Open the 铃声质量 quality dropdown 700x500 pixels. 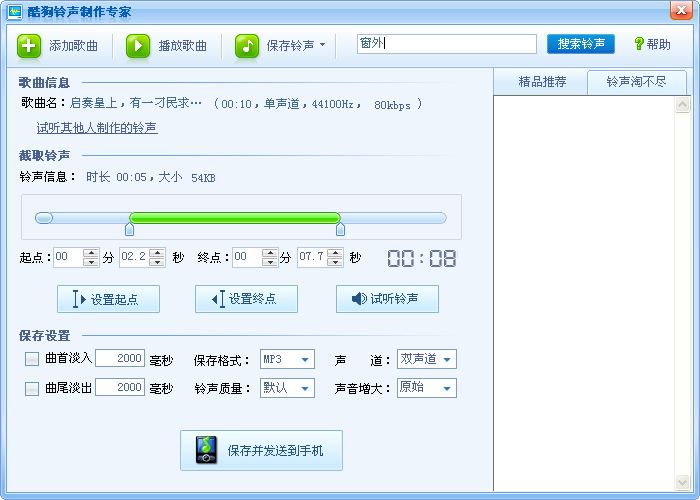(x=286, y=388)
